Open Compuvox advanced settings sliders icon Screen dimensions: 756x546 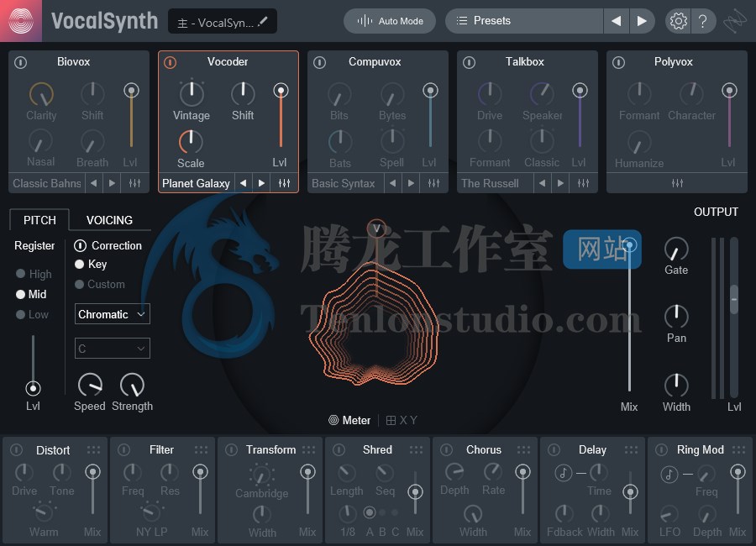[434, 183]
